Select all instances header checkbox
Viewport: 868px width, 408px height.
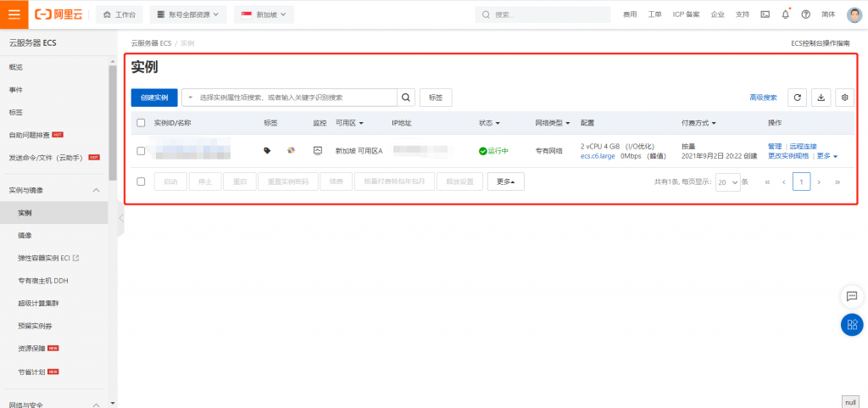pos(141,123)
